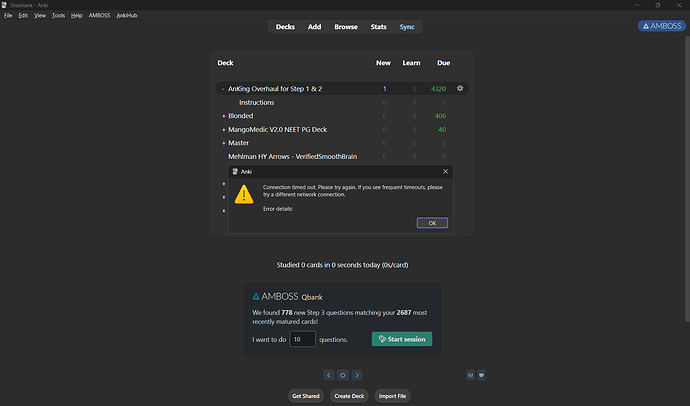Close the Anki error dialog with X

click(x=445, y=172)
